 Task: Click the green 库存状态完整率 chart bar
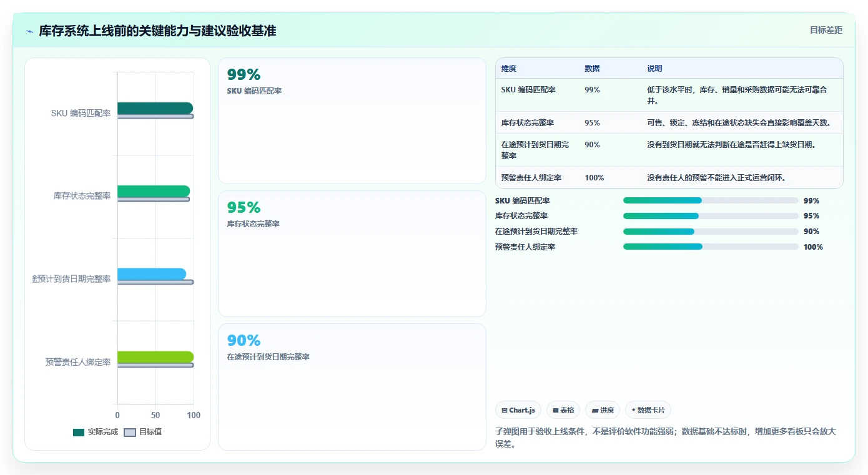(154, 191)
